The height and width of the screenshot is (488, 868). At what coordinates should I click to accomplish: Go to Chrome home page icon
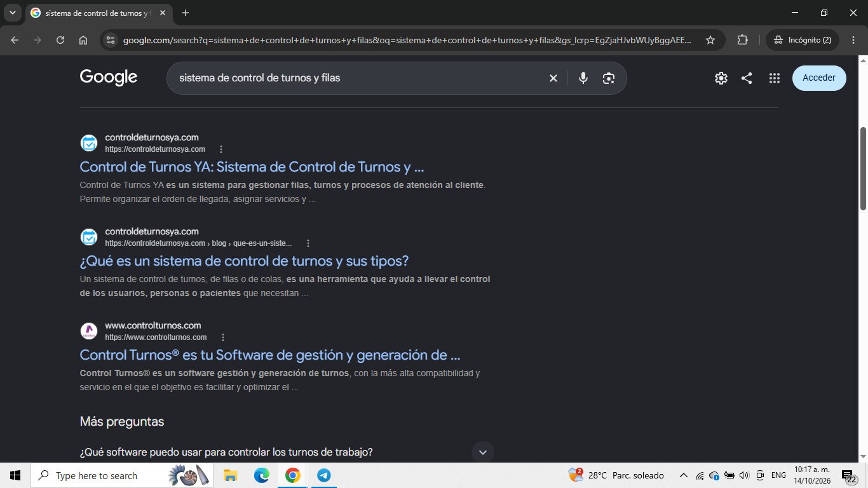tap(83, 40)
